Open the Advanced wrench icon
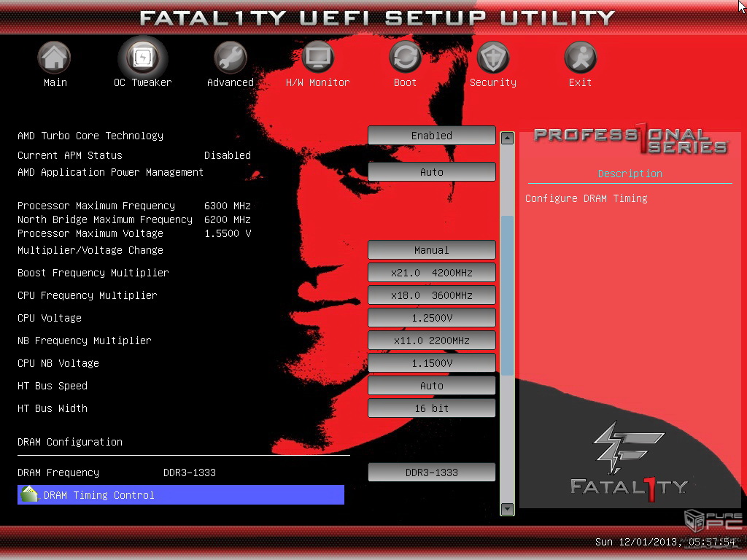747x560 pixels. pyautogui.click(x=230, y=57)
